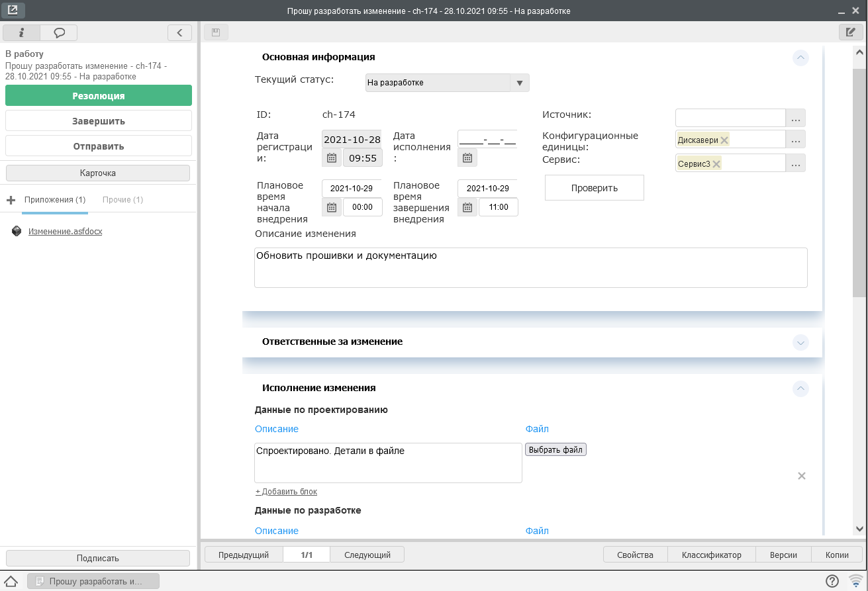868x591 pixels.
Task: Click the Описание изменения text area
Action: pos(531,268)
